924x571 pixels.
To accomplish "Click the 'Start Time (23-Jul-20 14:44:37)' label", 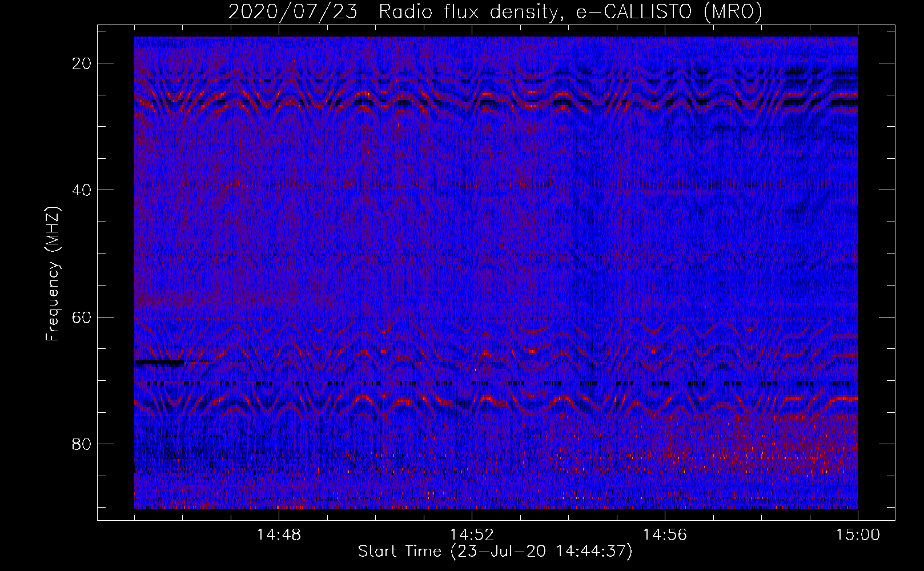I will pyautogui.click(x=495, y=552).
